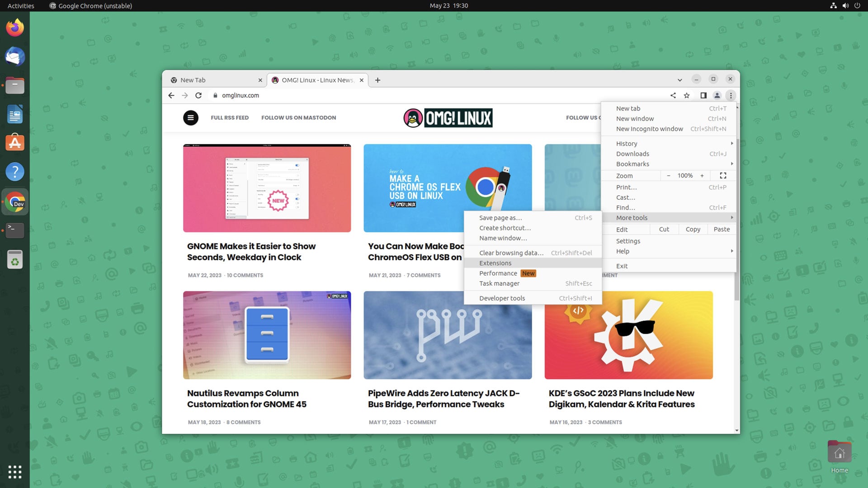
Task: Open the hamburger menu on OMG! Linux
Action: click(191, 118)
